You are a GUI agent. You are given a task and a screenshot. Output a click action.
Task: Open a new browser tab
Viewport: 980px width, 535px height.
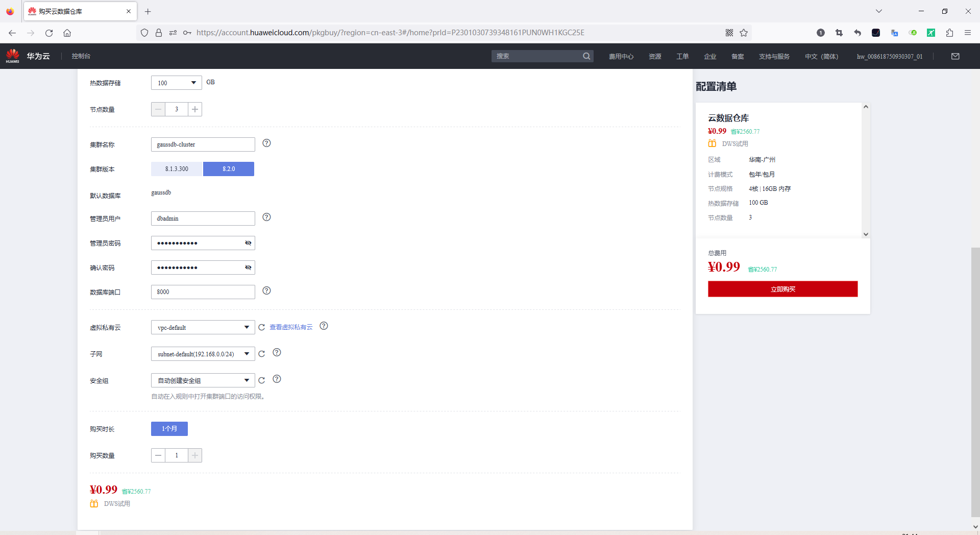148,11
